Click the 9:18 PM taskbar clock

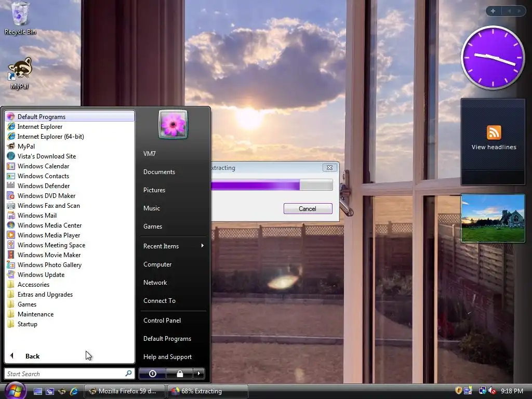tap(512, 391)
